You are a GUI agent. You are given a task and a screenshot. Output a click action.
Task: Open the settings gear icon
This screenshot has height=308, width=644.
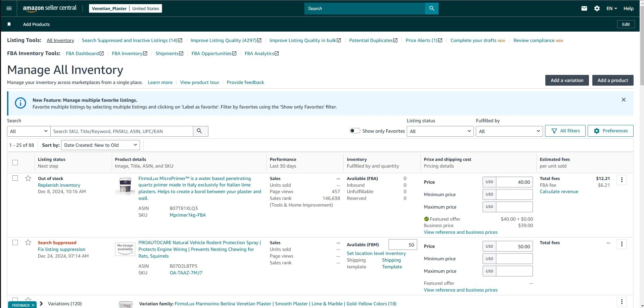(597, 8)
